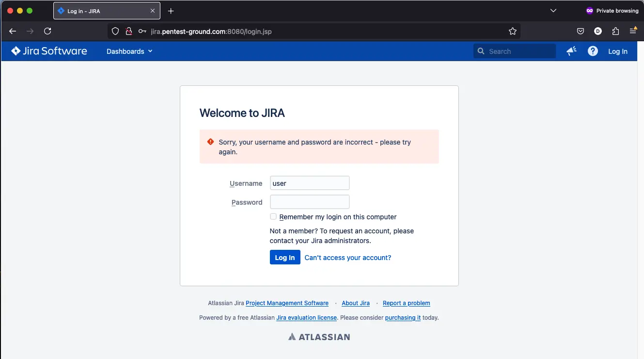The image size is (644, 359).
Task: Click the insecure connection lock icon
Action: tap(129, 31)
